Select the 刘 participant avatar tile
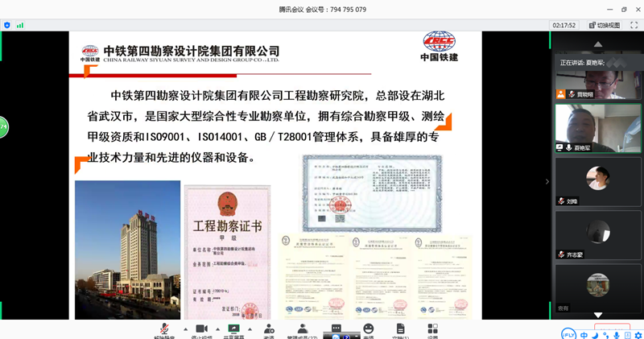The height and width of the screenshot is (339, 644). (598, 182)
